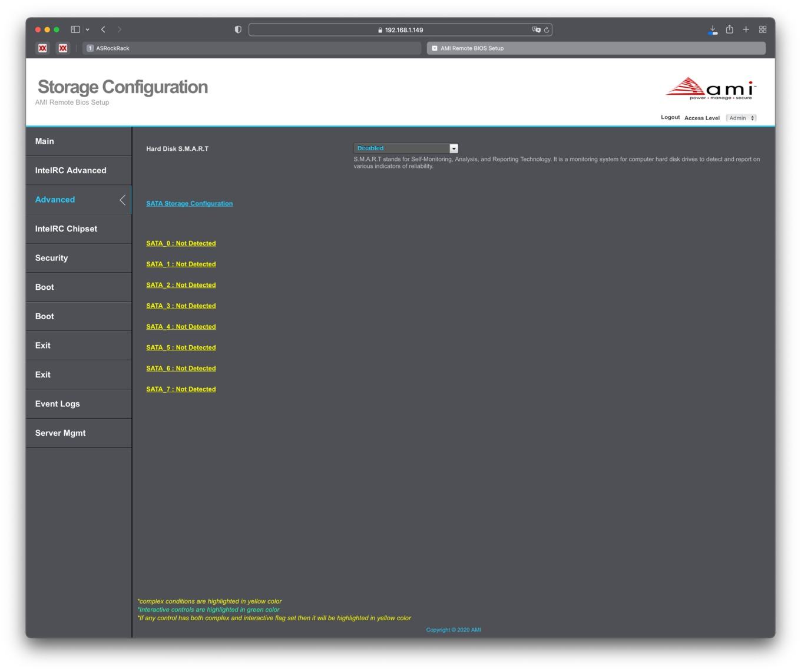Open the Hard Disk S.M.A.R.T Disabled dropdown
This screenshot has width=801, height=672.
[406, 148]
